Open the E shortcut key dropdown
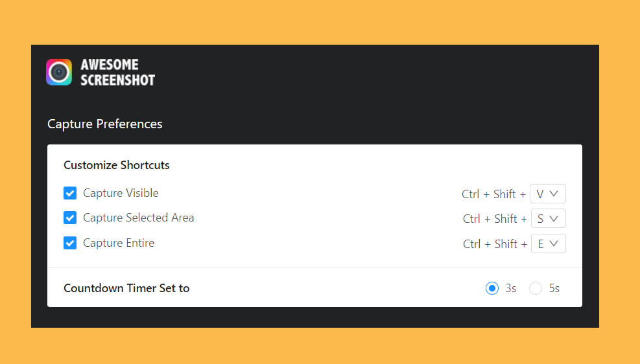Image resolution: width=640 pixels, height=364 pixels. point(548,244)
